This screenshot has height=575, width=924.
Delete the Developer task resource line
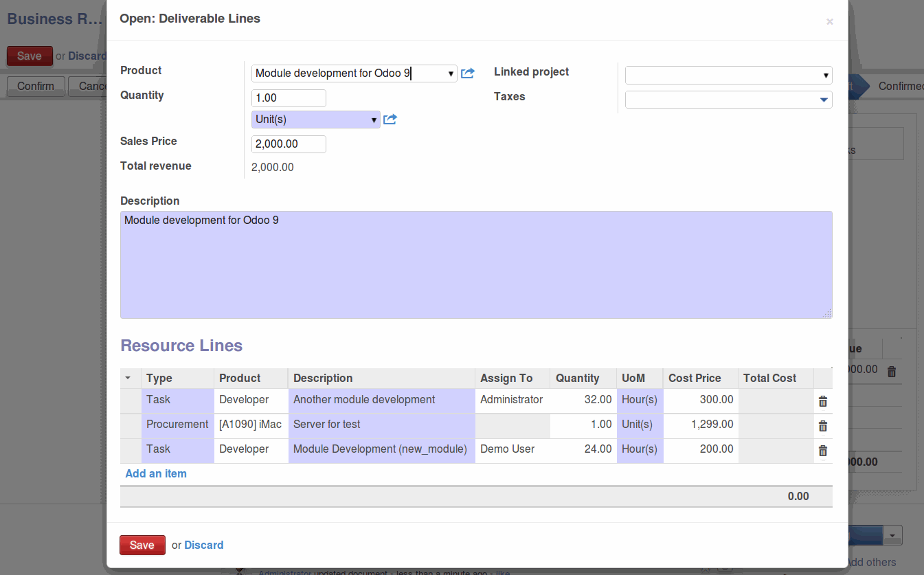[x=822, y=401]
